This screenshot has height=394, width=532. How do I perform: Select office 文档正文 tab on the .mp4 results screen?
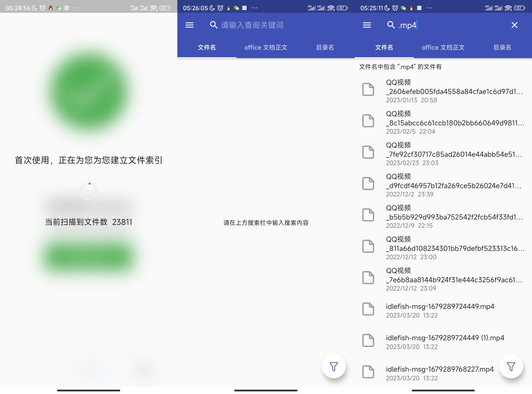click(x=443, y=48)
